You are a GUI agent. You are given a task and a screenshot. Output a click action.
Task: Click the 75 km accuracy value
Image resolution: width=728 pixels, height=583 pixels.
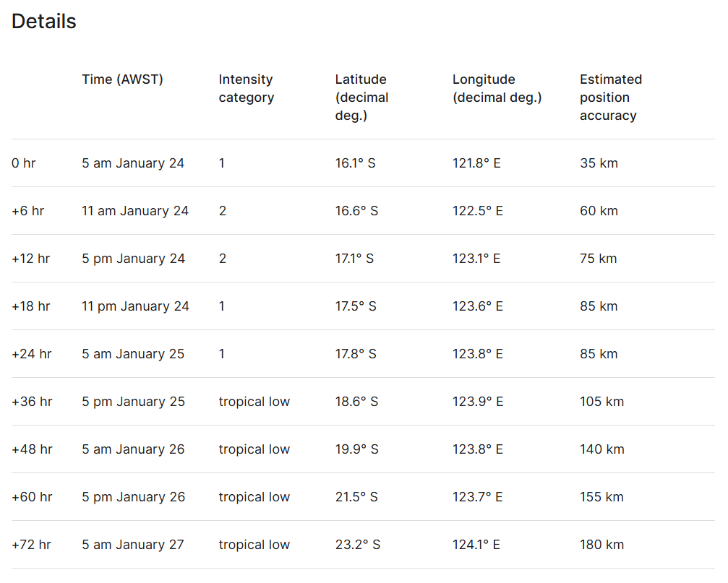pos(598,259)
